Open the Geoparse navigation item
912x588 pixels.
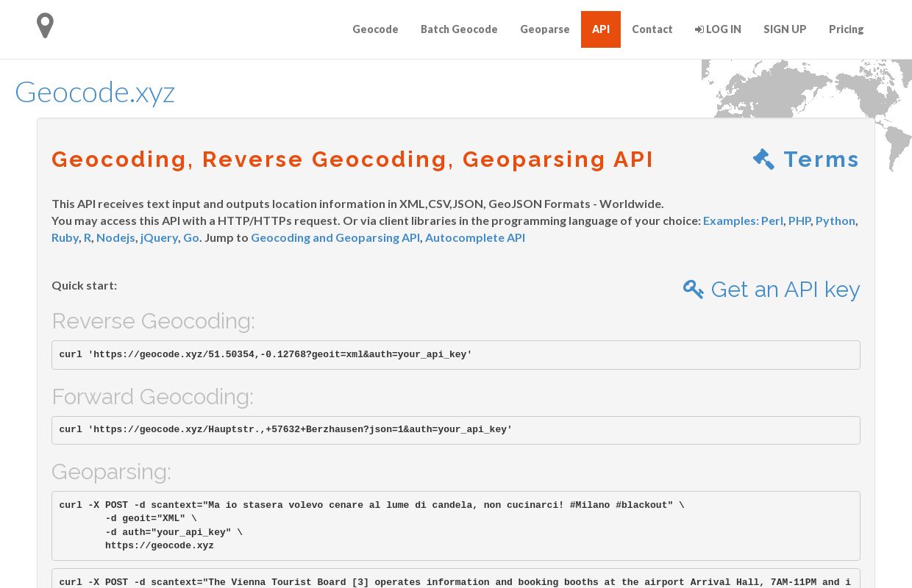545,29
